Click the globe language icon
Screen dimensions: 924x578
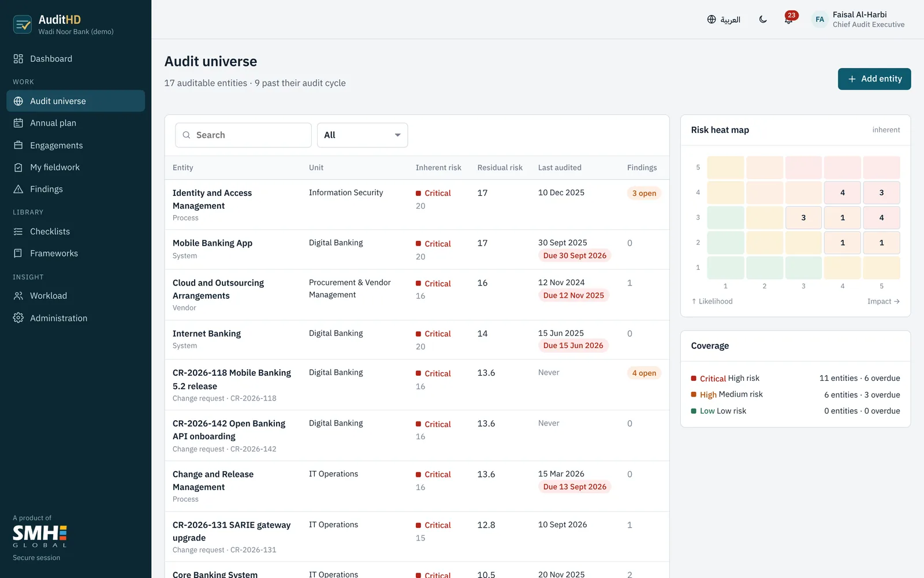click(x=711, y=20)
